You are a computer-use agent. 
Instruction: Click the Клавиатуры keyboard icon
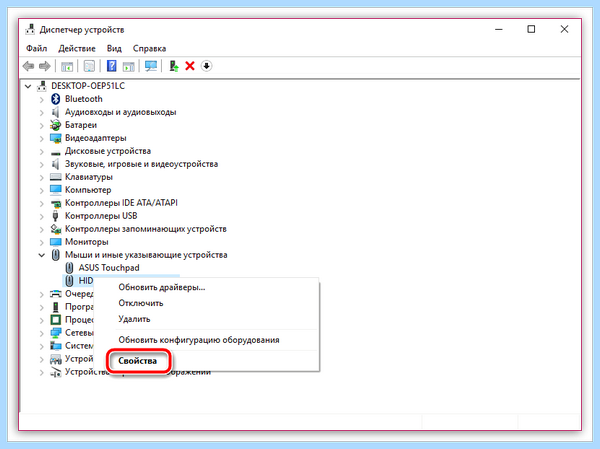point(56,177)
